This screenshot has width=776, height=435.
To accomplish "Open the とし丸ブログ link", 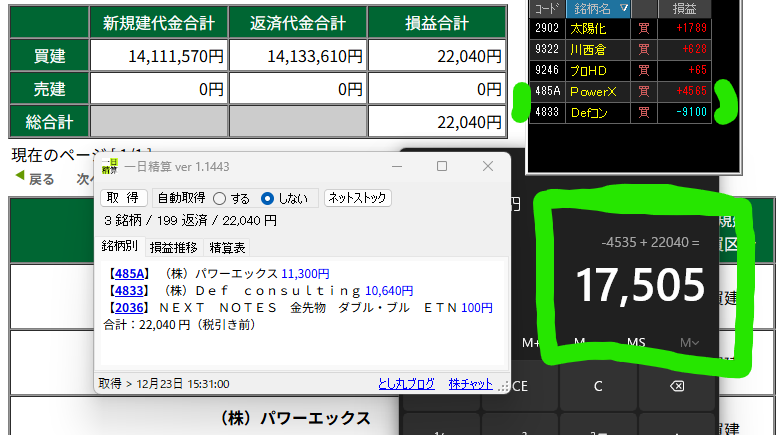I will click(406, 383).
